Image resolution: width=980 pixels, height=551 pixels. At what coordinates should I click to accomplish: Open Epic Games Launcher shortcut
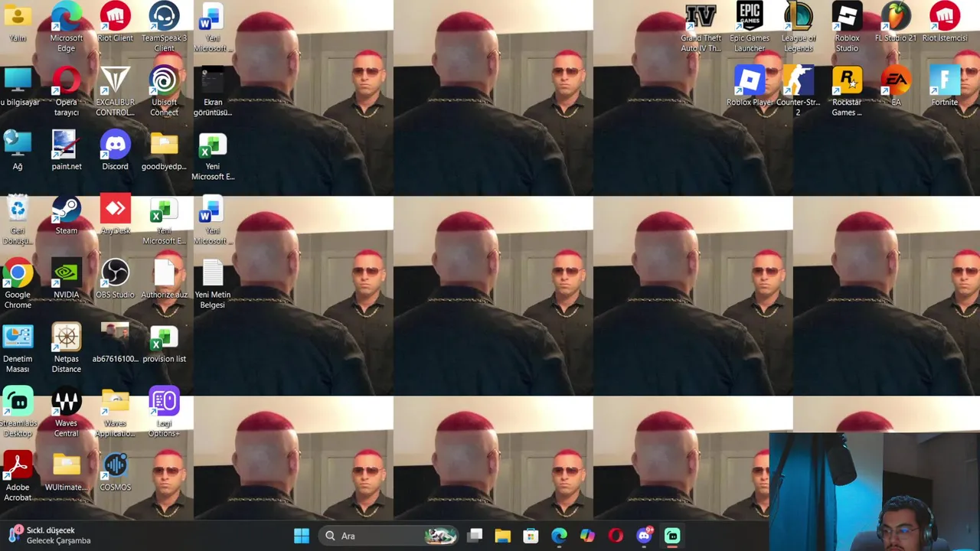[750, 27]
